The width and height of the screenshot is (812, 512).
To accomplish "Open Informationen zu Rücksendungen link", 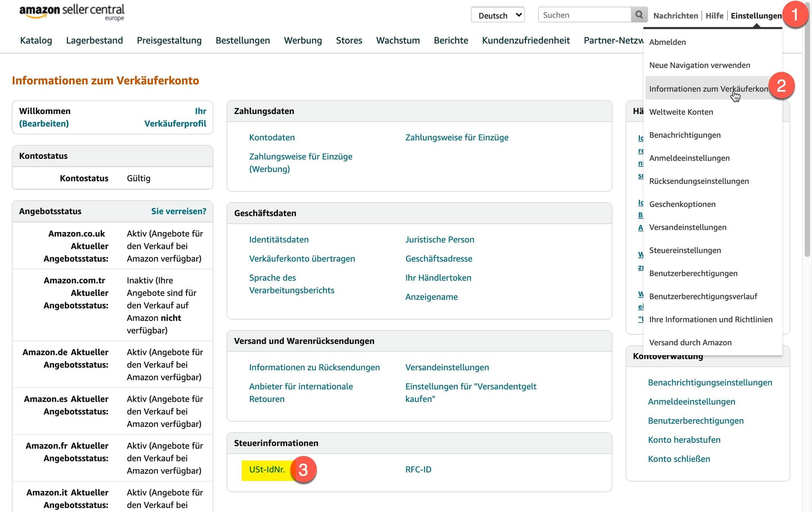I will coord(314,367).
